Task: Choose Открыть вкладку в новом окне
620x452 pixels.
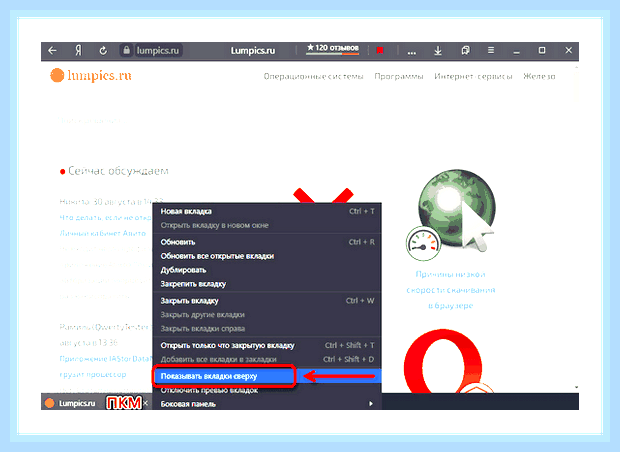Action: (x=267, y=225)
